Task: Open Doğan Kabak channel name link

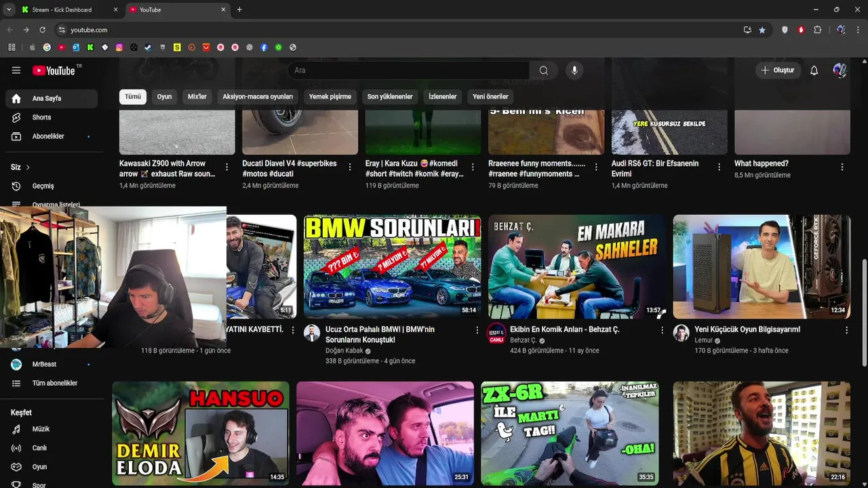Action: click(344, 351)
